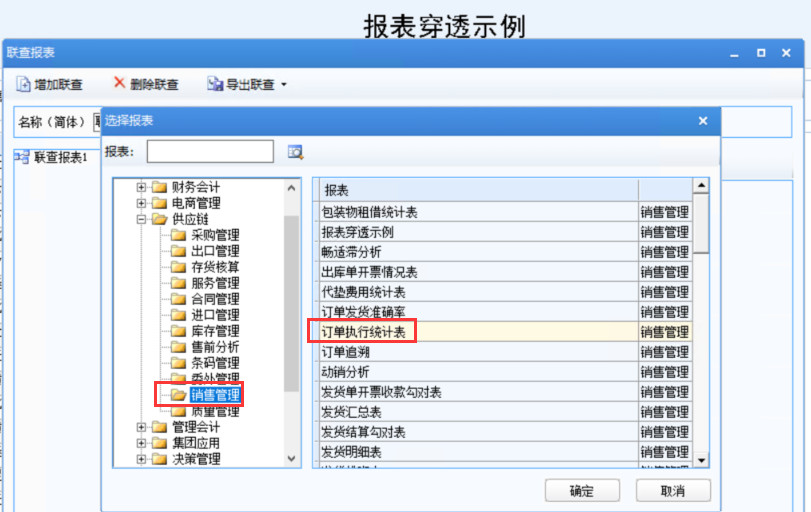Click the 增加联查 add-link toolbar icon
Screen dimensions: 811x512
tap(23, 84)
